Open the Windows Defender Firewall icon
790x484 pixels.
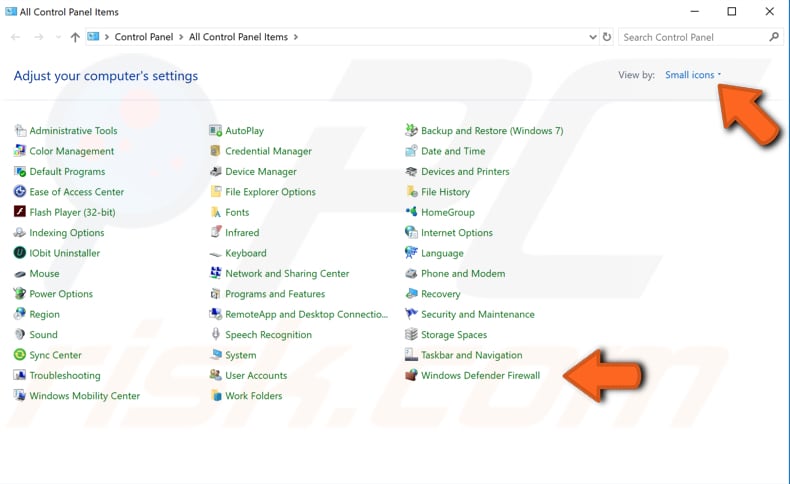[411, 375]
